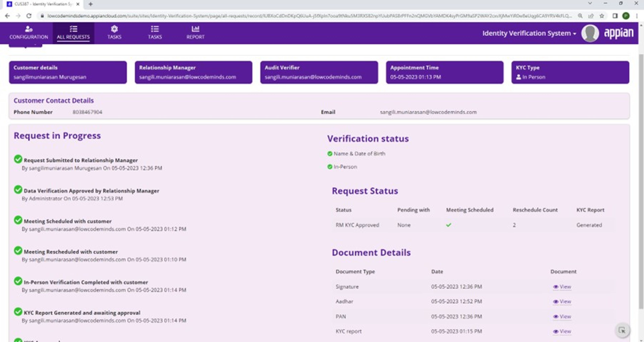
Task: Click the customer email address value
Action: (x=428, y=112)
